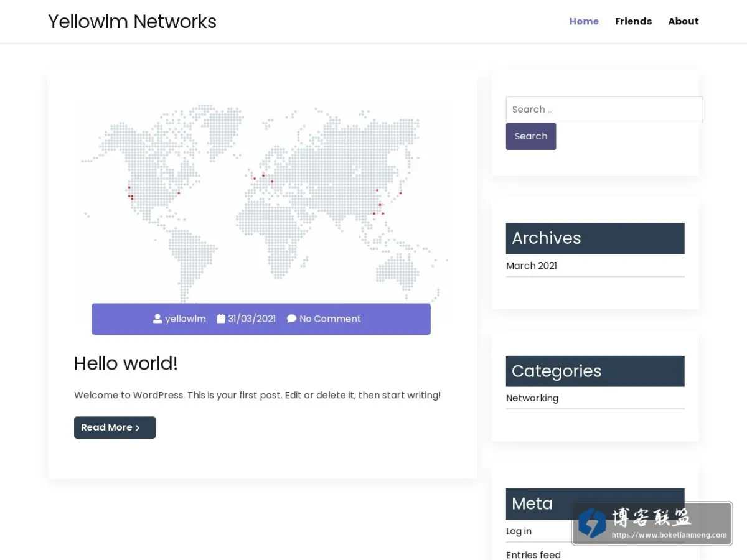Open the Networking category link

coord(532,398)
